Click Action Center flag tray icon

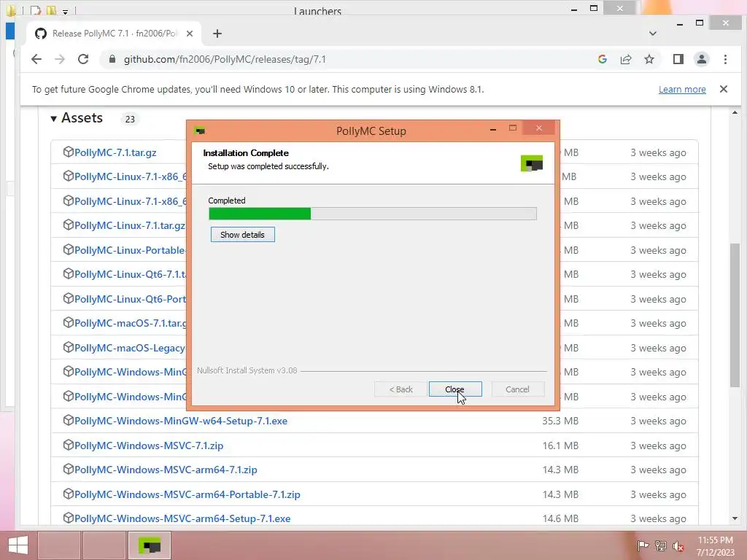pyautogui.click(x=643, y=546)
